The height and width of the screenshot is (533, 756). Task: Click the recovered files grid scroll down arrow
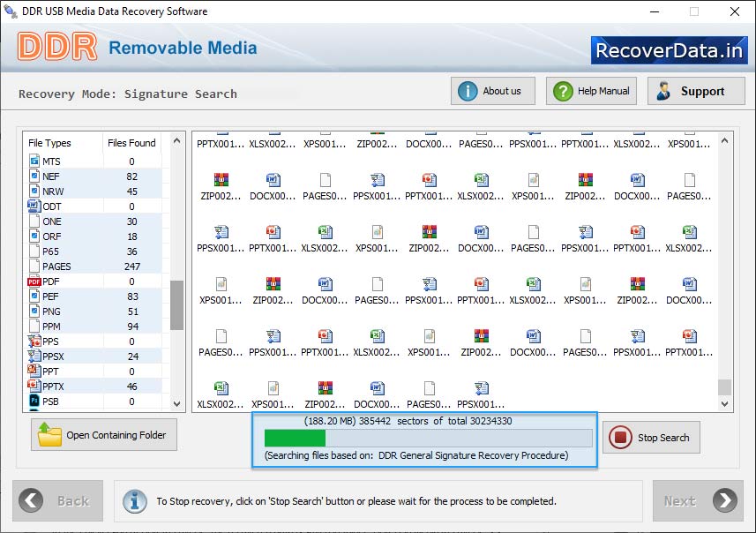(724, 403)
